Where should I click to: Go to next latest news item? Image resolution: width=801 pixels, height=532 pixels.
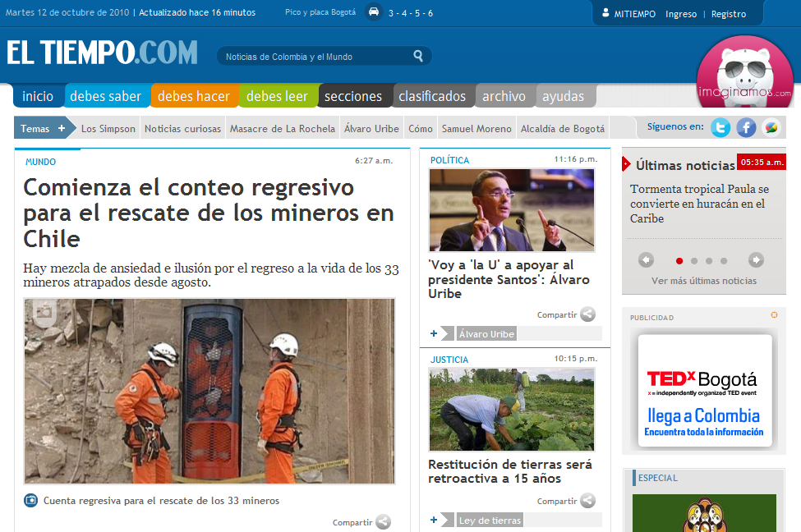756,260
